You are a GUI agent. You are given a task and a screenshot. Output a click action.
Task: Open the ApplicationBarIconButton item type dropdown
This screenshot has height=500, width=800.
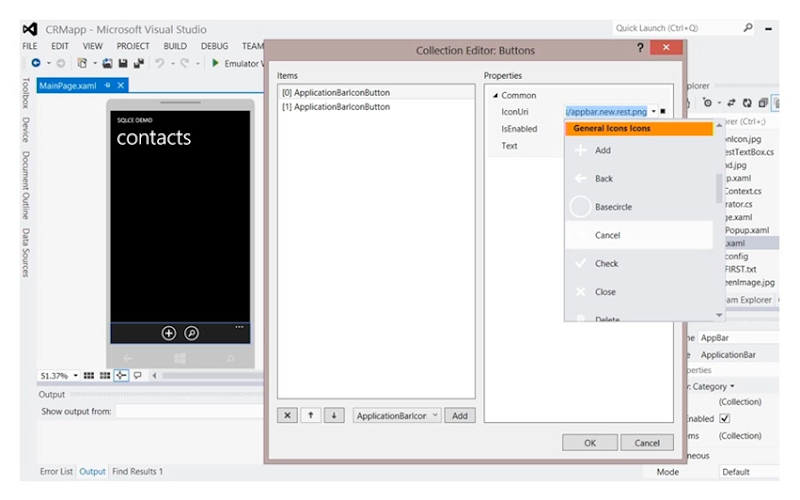click(x=435, y=415)
